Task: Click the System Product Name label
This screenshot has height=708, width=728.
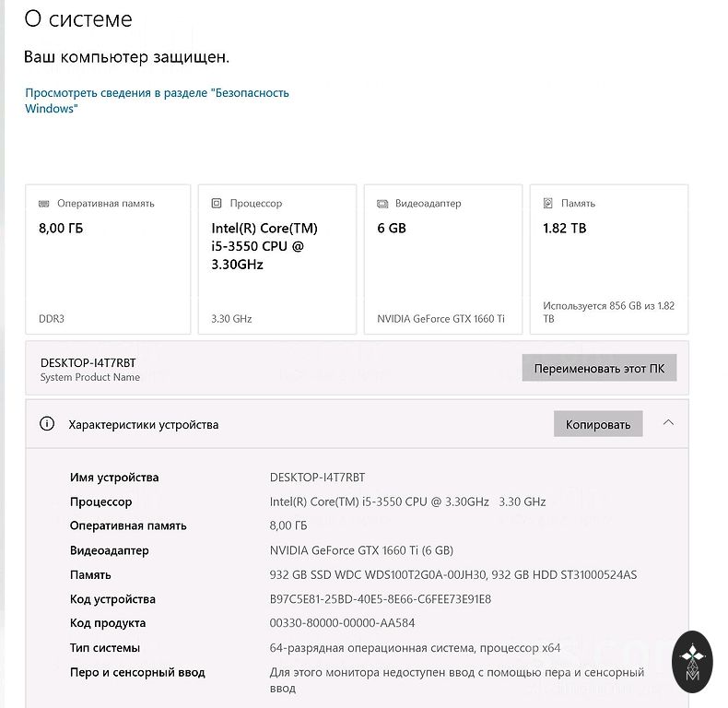Action: [89, 377]
